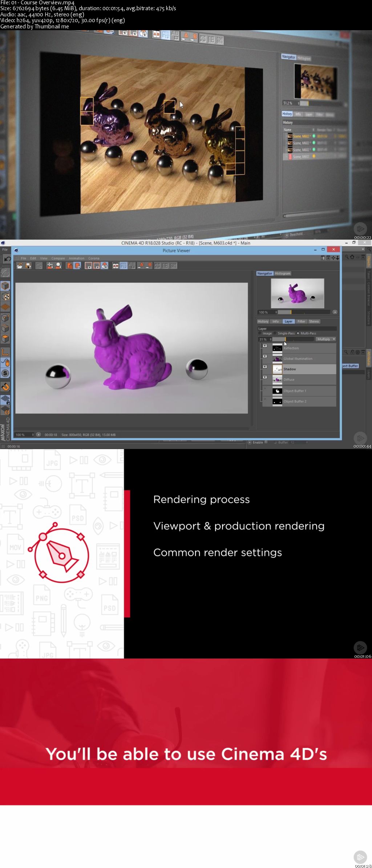Click the swap A/B icon in Picture Viewer
This screenshot has width=372, height=868.
click(132, 266)
